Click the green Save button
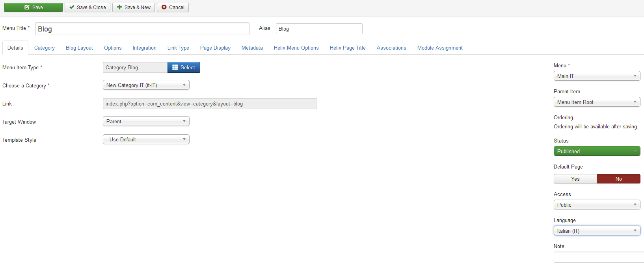The image size is (644, 276). coord(34,7)
